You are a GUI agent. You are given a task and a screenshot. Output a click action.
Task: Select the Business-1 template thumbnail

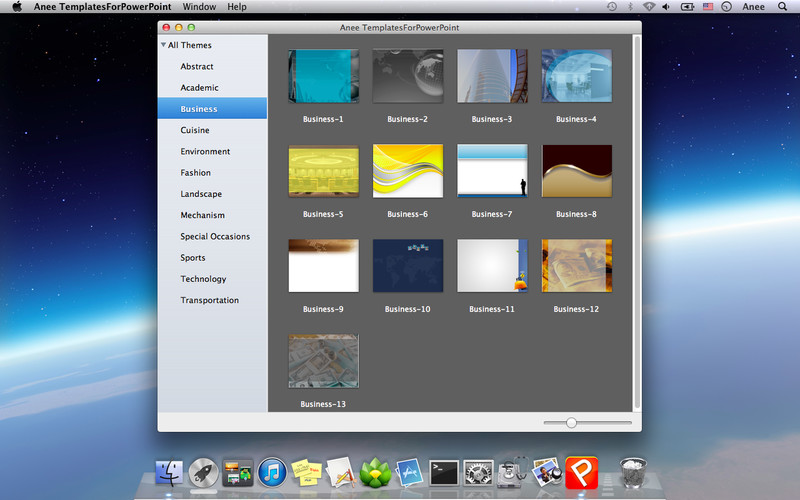[323, 76]
